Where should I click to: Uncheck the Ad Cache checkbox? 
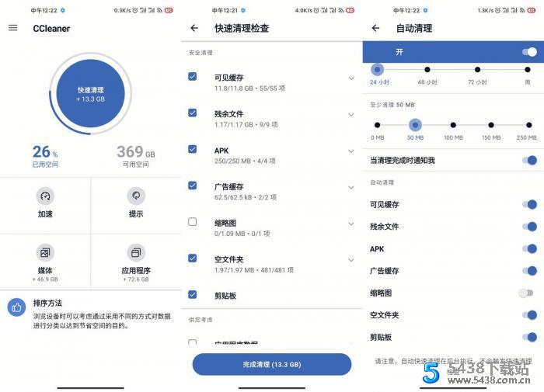192,186
